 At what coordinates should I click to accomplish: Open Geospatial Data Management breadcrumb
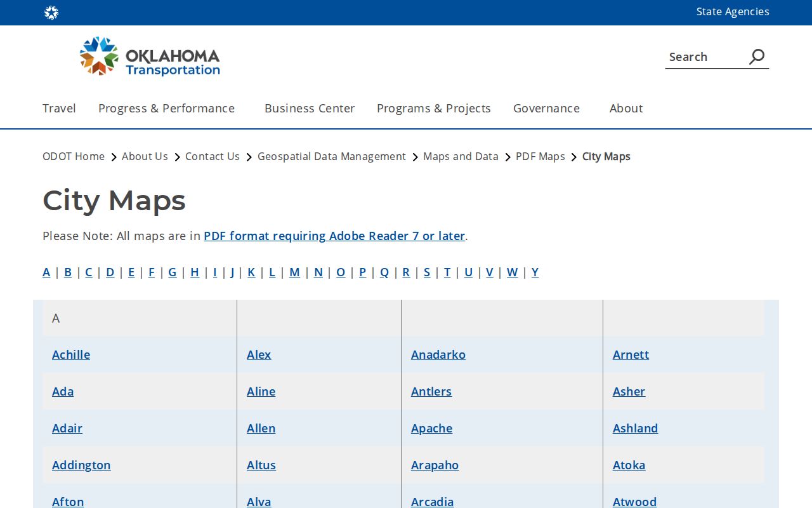pyautogui.click(x=332, y=156)
